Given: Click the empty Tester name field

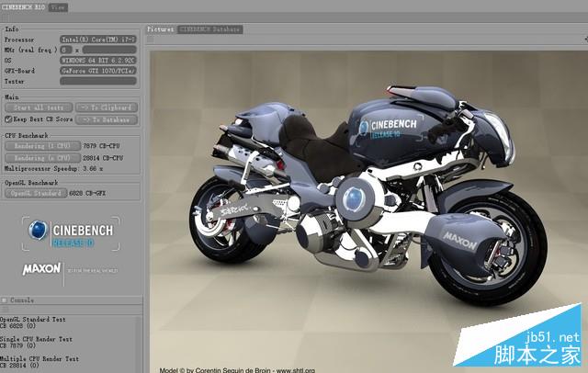Looking at the screenshot, I should click(x=98, y=81).
